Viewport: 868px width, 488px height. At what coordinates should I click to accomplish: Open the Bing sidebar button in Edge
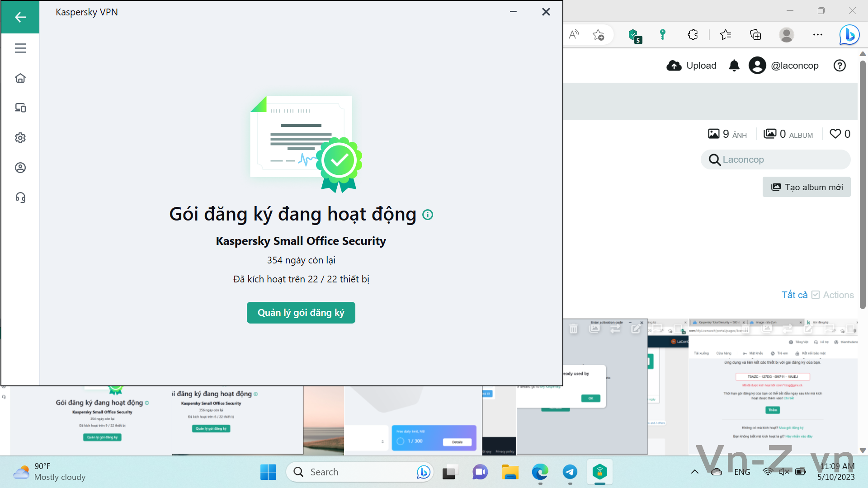click(x=849, y=35)
